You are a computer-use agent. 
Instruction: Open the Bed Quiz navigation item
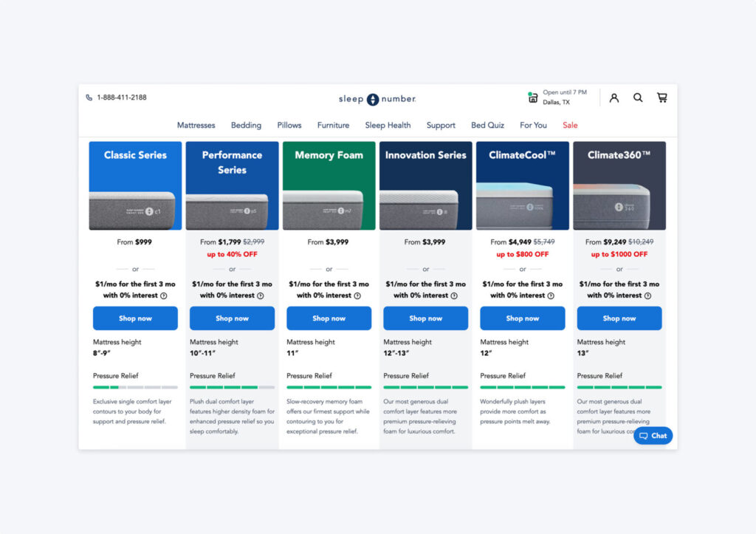coord(487,126)
